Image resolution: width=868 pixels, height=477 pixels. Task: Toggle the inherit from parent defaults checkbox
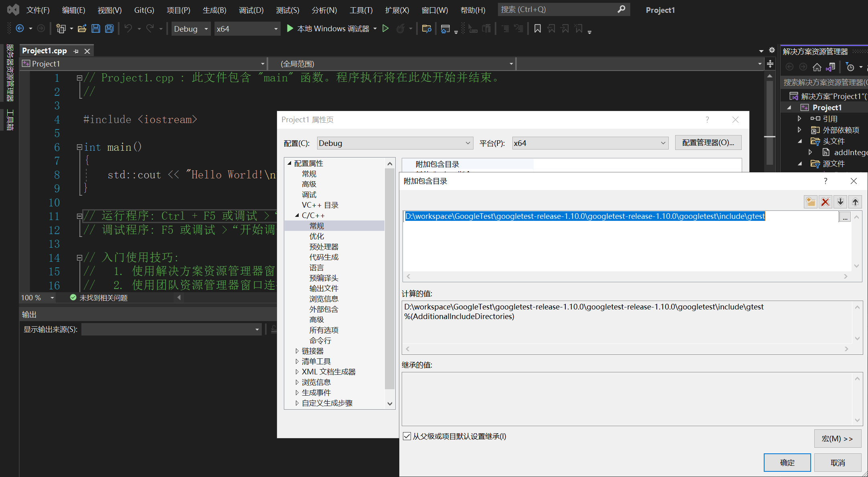pos(407,436)
